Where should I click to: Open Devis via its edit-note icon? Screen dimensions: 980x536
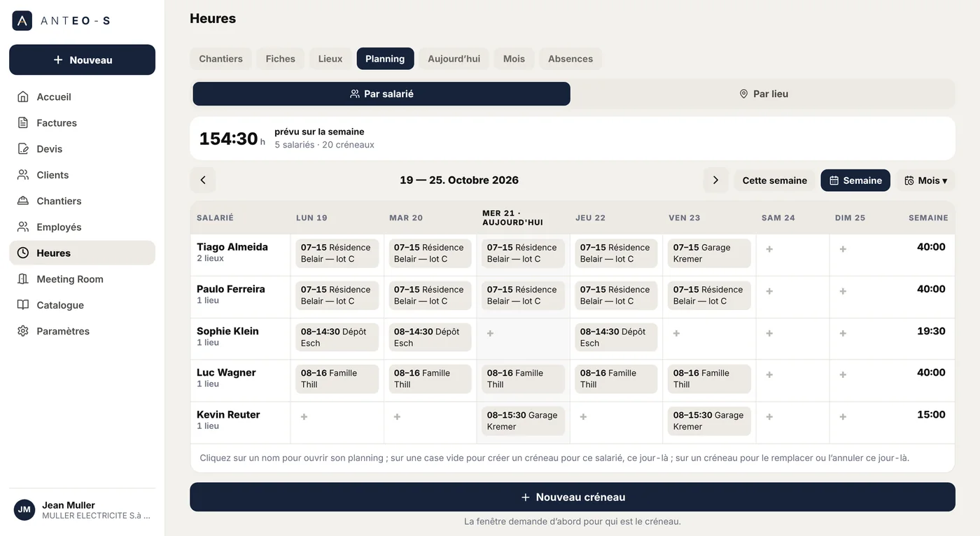[x=23, y=149]
